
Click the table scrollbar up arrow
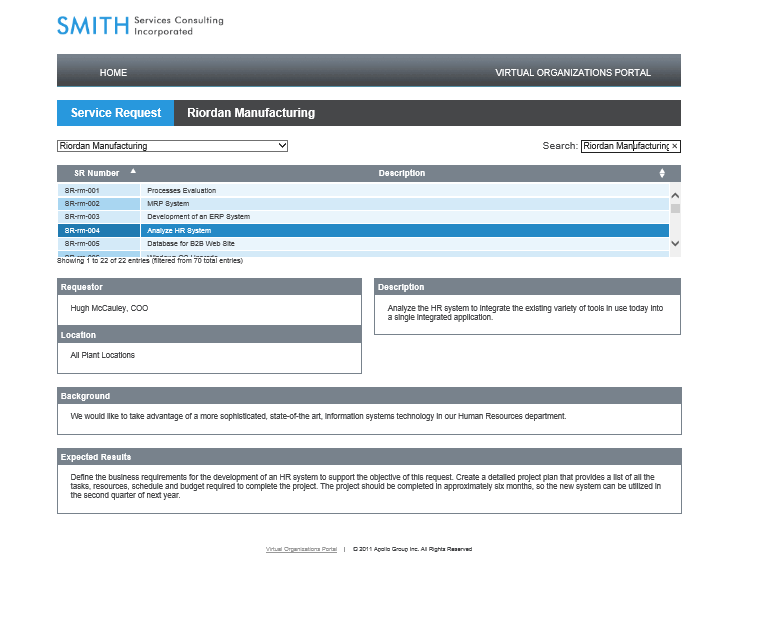pos(675,195)
